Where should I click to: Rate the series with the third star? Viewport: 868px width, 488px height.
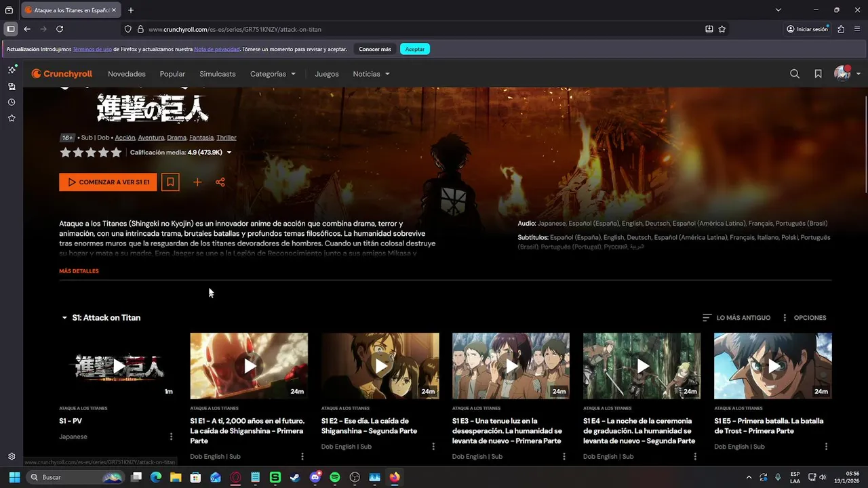91,152
